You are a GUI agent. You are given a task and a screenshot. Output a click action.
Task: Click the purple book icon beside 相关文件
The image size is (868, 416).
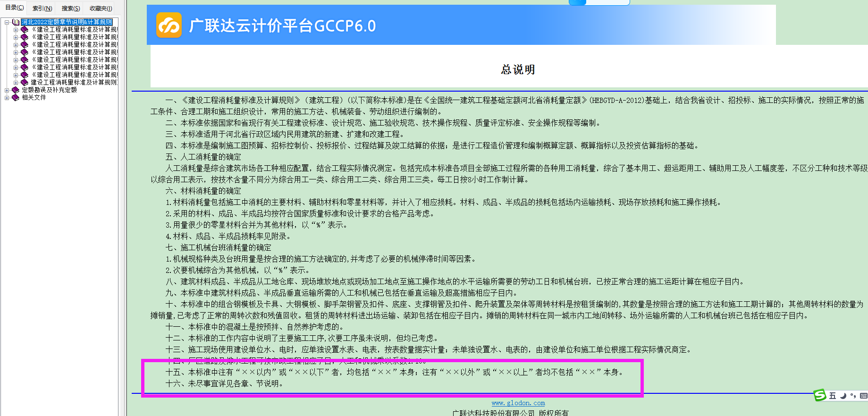[x=16, y=98]
